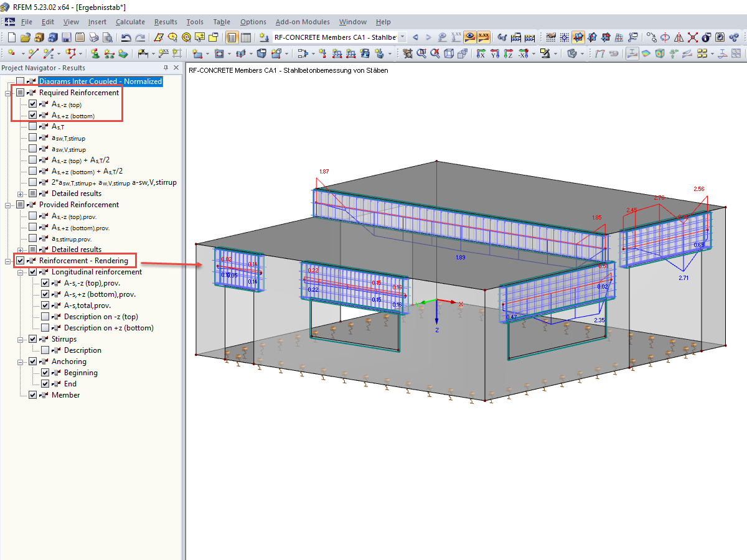This screenshot has width=747, height=560.
Task: Collapse the Anchoring tree node
Action: pyautogui.click(x=21, y=362)
